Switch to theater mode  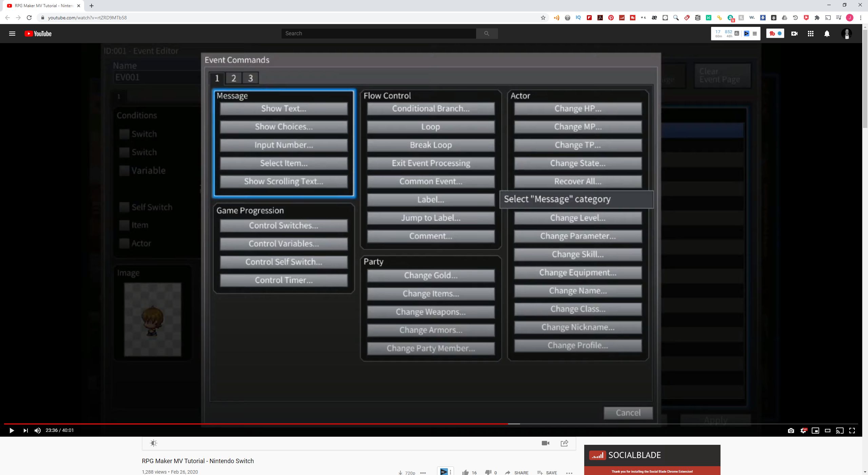point(828,431)
